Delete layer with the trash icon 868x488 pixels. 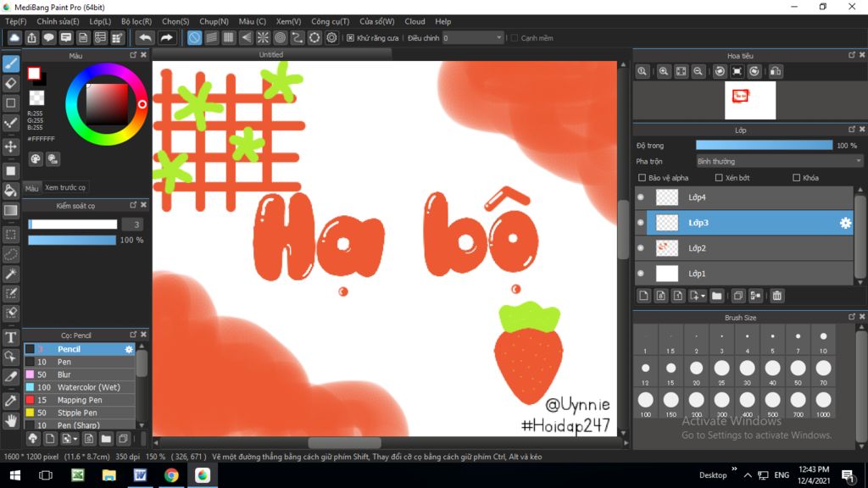click(777, 296)
